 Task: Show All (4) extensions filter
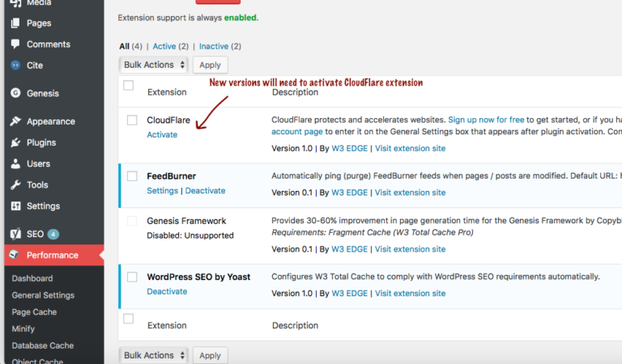pyautogui.click(x=130, y=46)
